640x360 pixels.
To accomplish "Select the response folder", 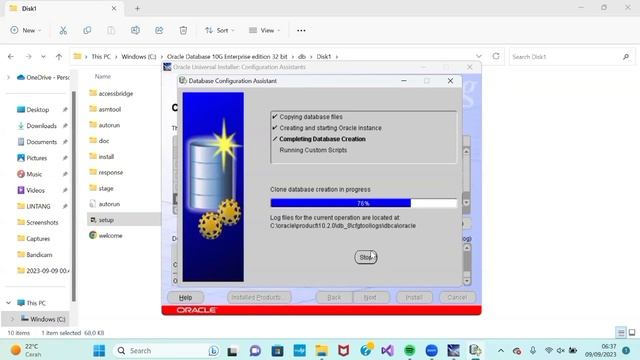I will pos(106,172).
